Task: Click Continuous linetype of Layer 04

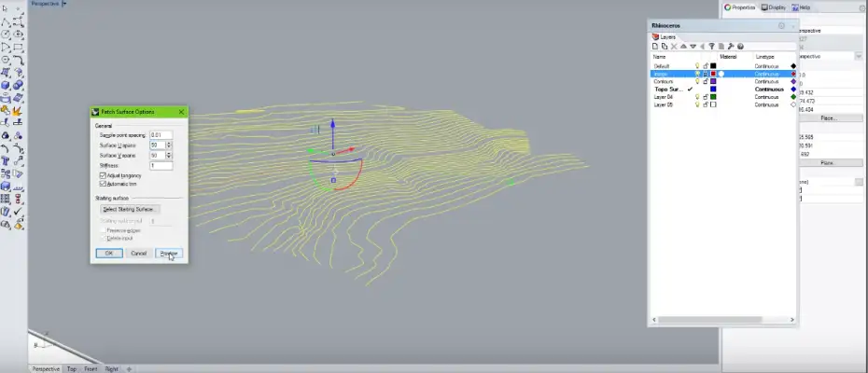Action: (x=766, y=97)
